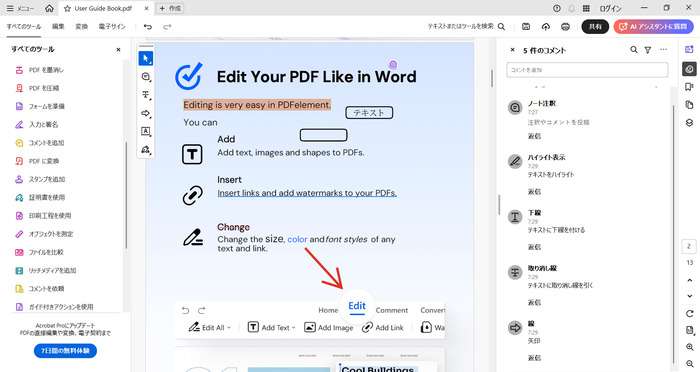Image resolution: width=700 pixels, height=372 pixels.
Task: Toggle the comments panel in right rail
Action: (x=689, y=69)
